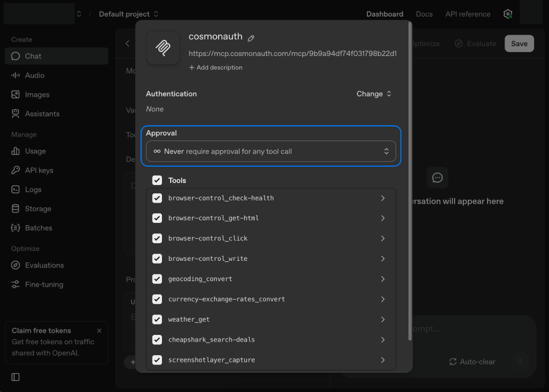Viewport: 549px width, 392px height.
Task: Click the Fine-tuning sliders icon
Action: (x=15, y=284)
